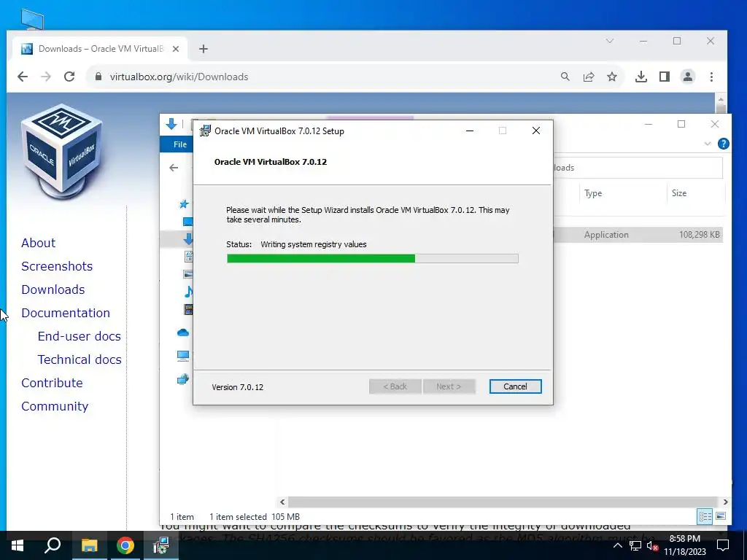The image size is (747, 560).
Task: Select the Pictures icon in Explorer's navigation pane
Action: (x=188, y=274)
